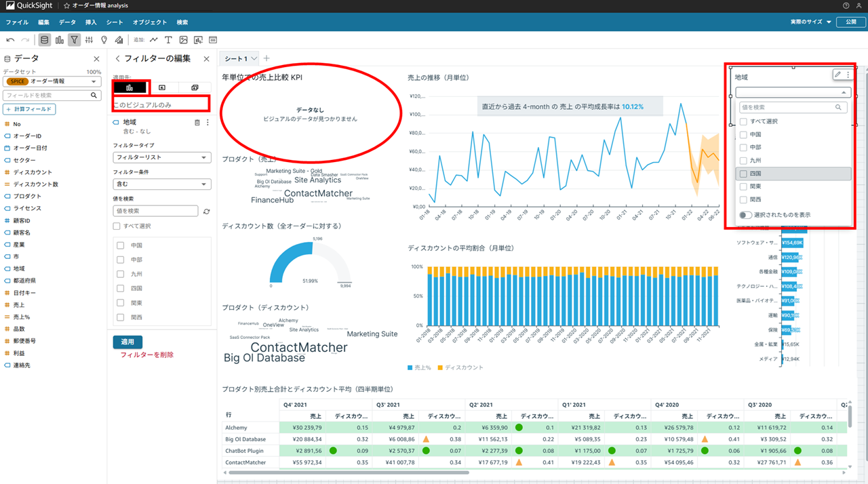Refresh the filter values list
The height and width of the screenshot is (484, 868).
(207, 211)
